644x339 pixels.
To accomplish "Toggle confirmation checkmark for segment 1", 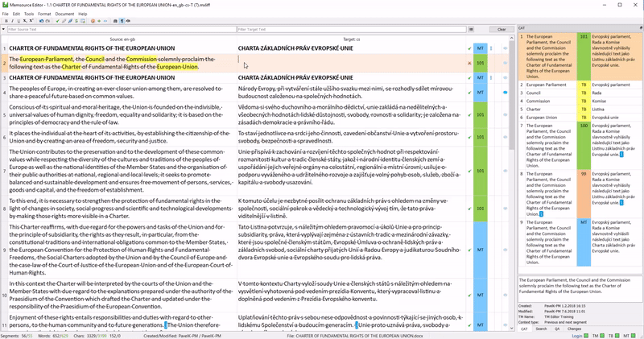I will [469, 48].
